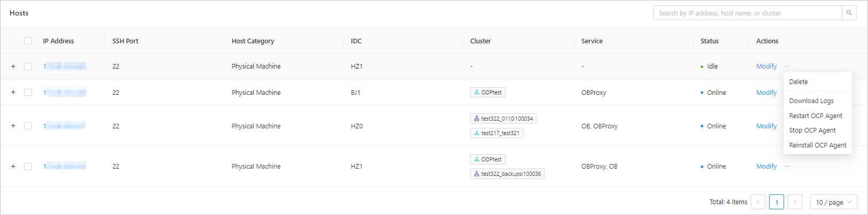Screen dimensions: 868x215
Task: Choose Delete from the actions menu
Action: click(x=798, y=82)
